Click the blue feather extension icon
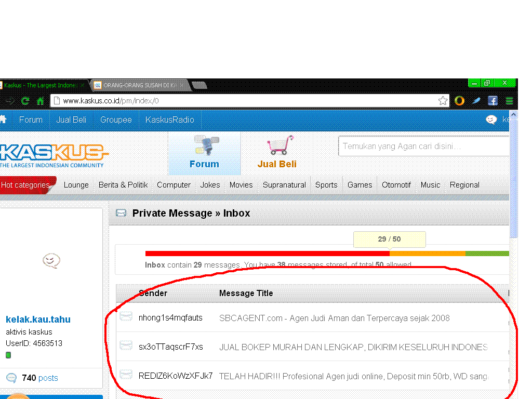The width and height of the screenshot is (532, 399). click(x=476, y=101)
